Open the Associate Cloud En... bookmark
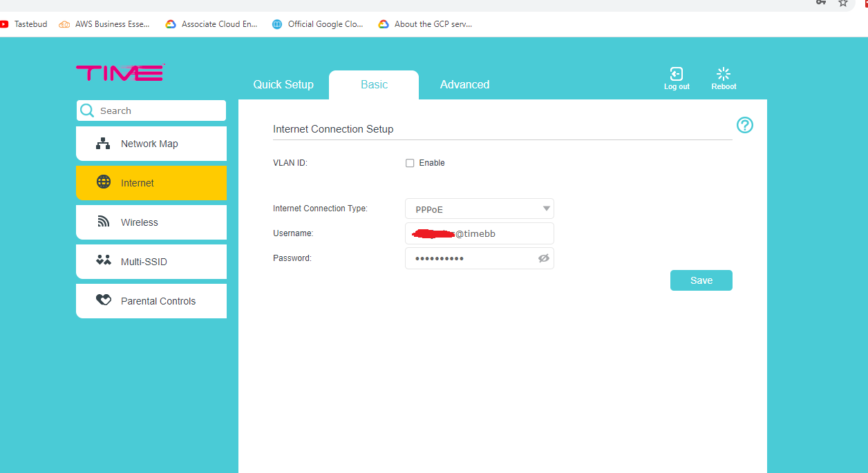The height and width of the screenshot is (473, 868). pos(211,24)
